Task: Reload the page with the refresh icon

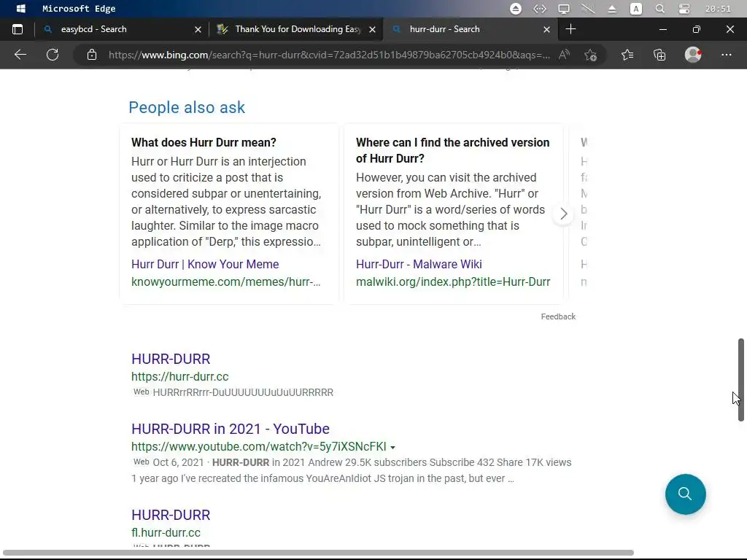Action: click(53, 55)
